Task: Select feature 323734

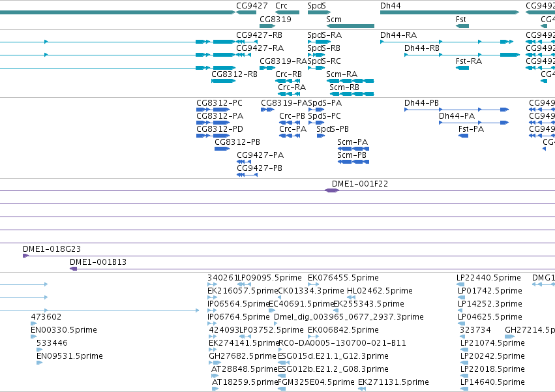Action: tap(463, 337)
